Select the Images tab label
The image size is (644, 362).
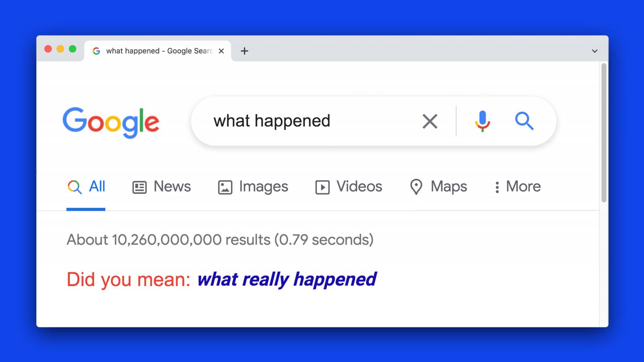click(264, 187)
